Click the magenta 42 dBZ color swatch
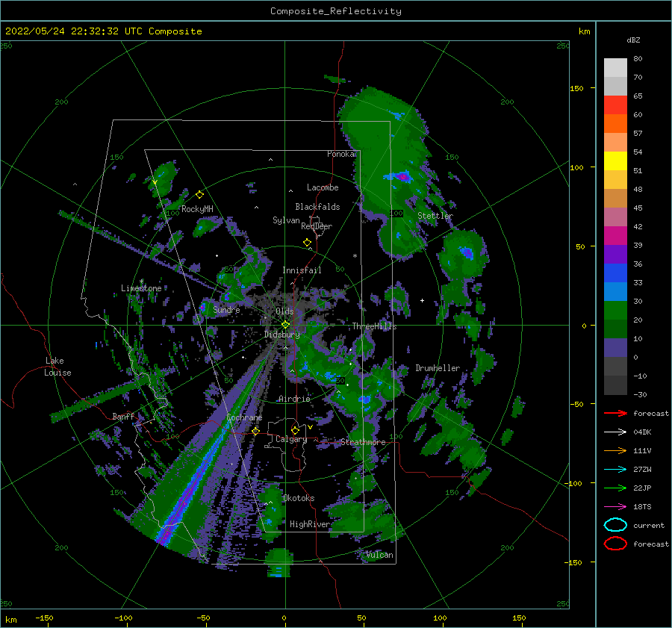The image size is (672, 628). [x=615, y=235]
